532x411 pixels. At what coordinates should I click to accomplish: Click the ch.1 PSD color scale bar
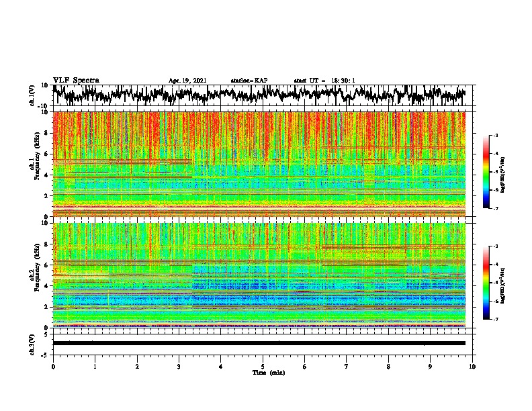click(x=486, y=172)
